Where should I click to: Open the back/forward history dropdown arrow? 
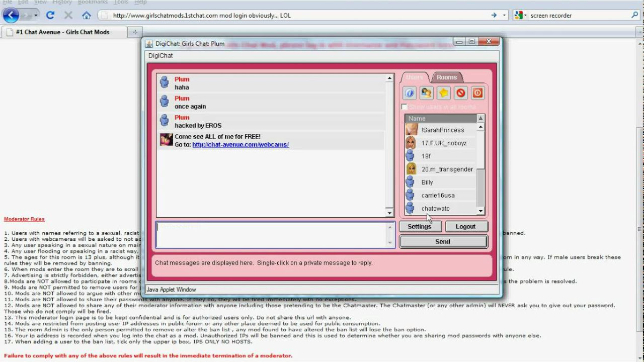point(36,16)
